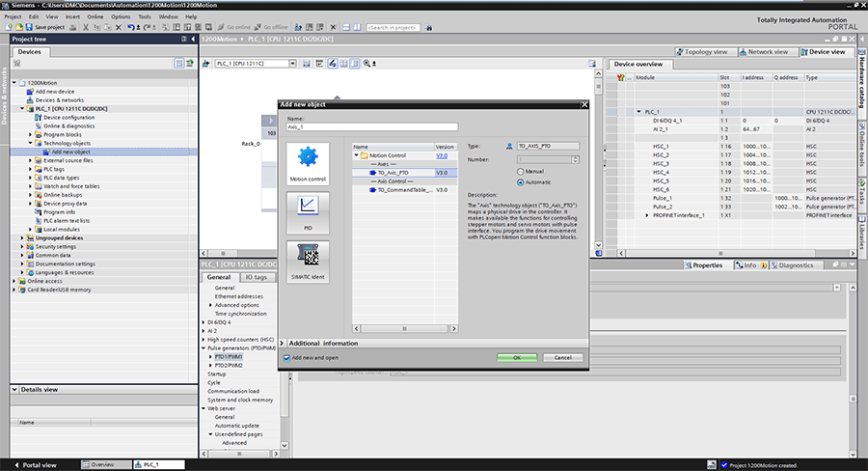
Task: Click the Project tree view toggle icon
Action: point(178,63)
